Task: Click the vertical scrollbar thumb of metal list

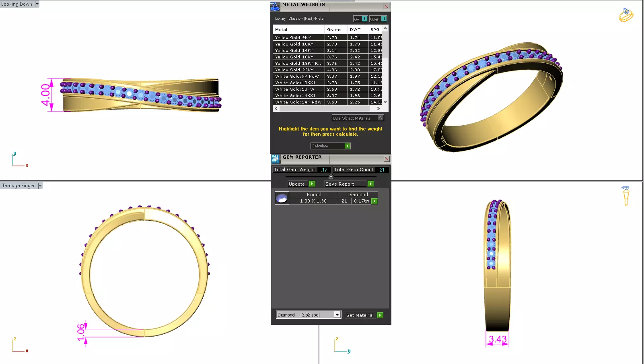Action: click(385, 44)
